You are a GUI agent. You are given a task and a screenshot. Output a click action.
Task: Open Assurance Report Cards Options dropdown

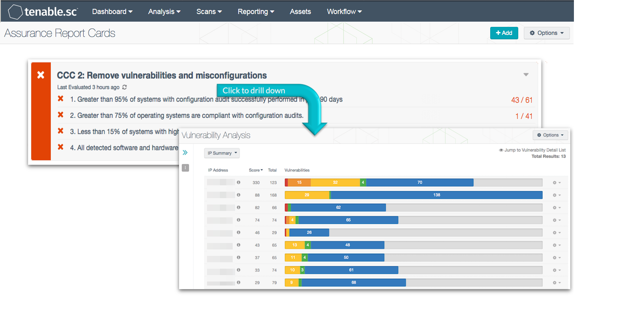coord(547,33)
